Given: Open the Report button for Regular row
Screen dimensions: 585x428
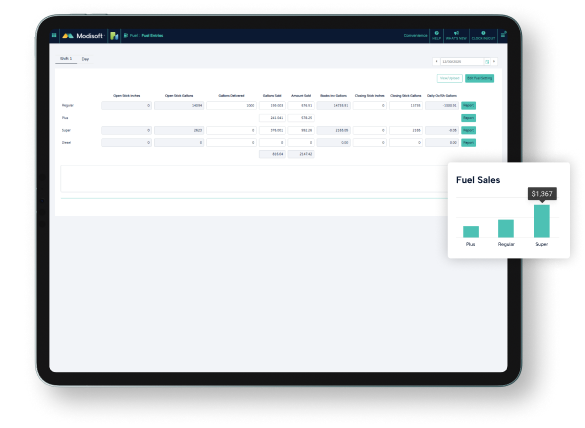Looking at the screenshot, I should pos(469,106).
